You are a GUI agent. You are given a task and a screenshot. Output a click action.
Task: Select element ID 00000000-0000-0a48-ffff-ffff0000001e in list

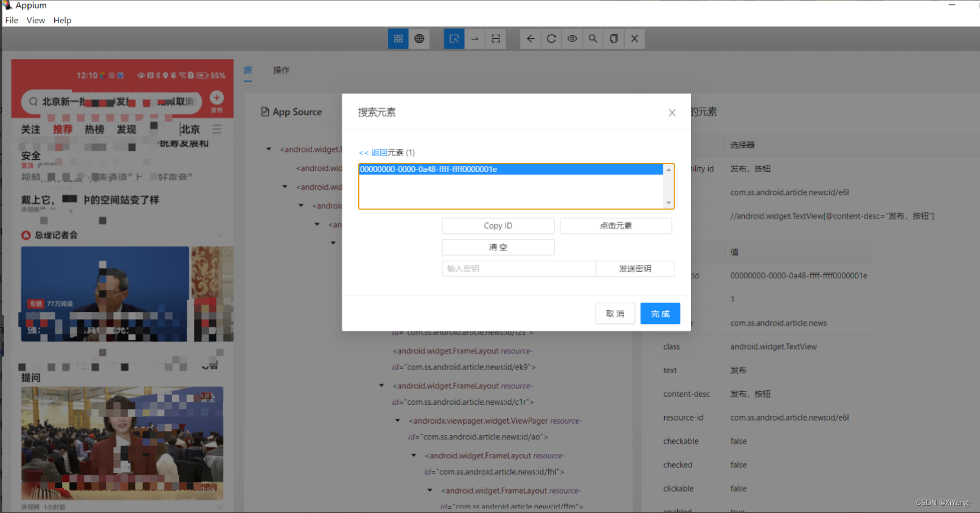pyautogui.click(x=510, y=169)
